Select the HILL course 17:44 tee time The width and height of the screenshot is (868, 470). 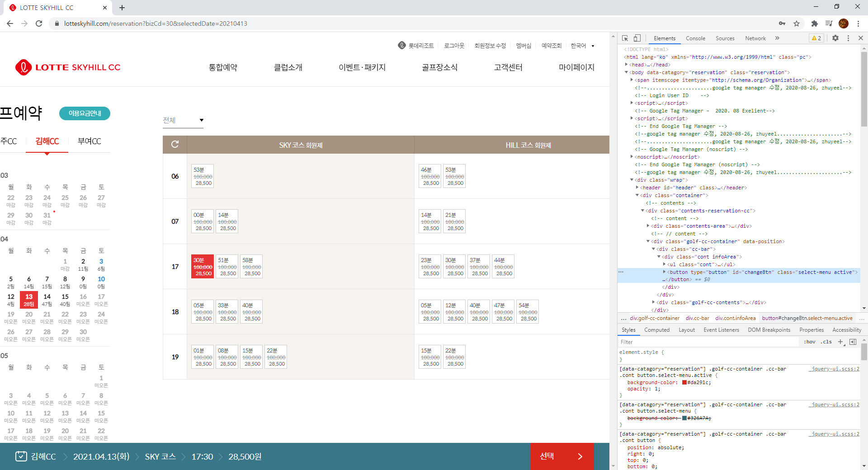pyautogui.click(x=503, y=267)
